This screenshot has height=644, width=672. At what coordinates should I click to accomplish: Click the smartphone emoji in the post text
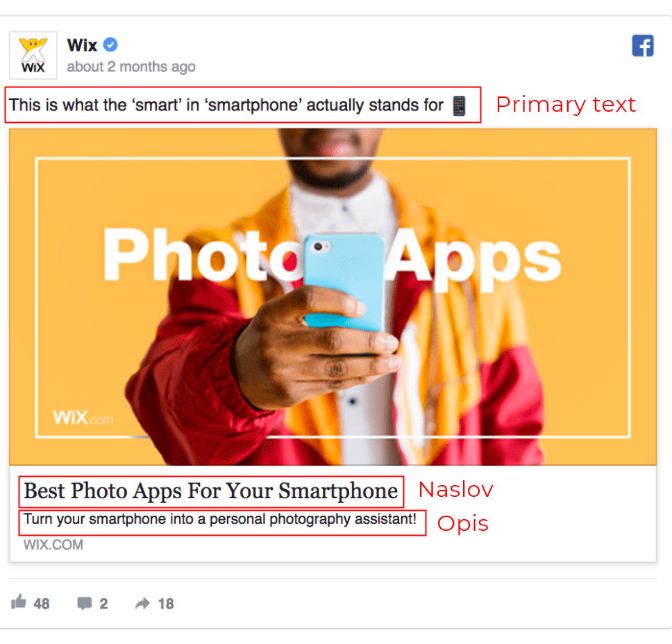tap(459, 105)
